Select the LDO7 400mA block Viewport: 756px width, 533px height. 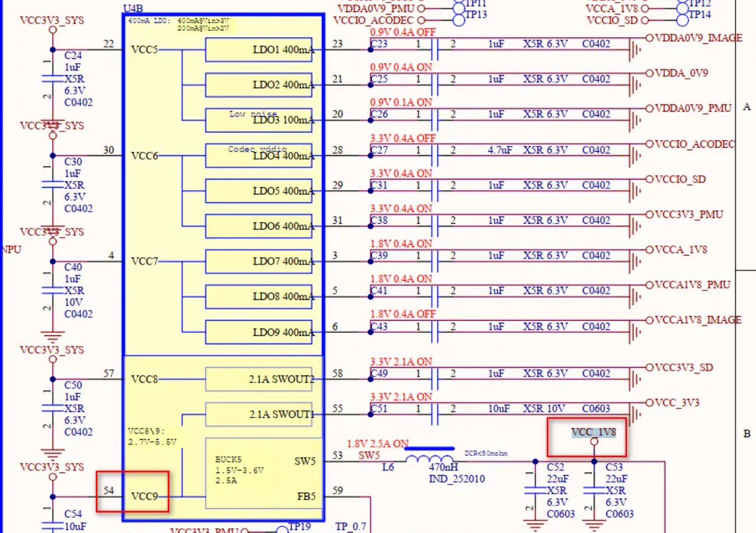[259, 261]
